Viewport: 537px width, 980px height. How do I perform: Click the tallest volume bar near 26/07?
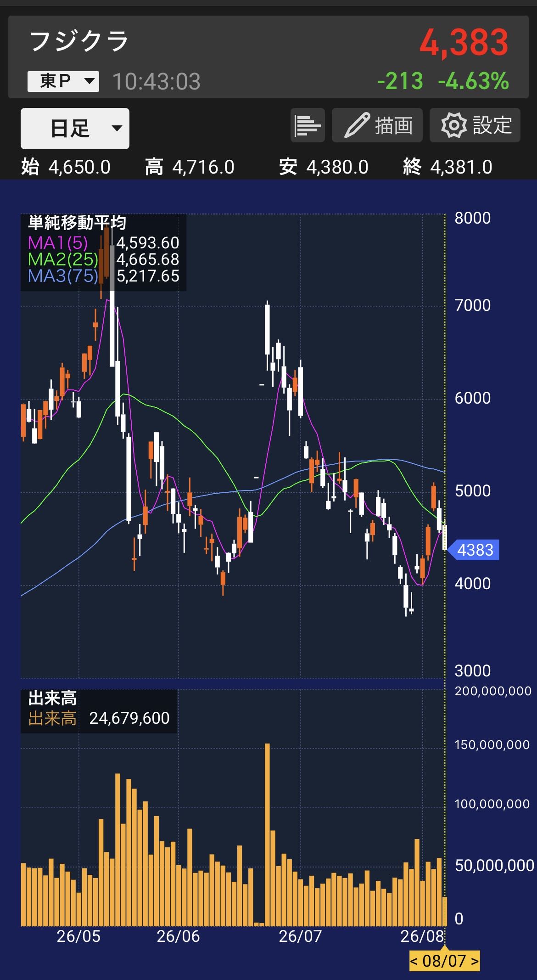point(267,834)
